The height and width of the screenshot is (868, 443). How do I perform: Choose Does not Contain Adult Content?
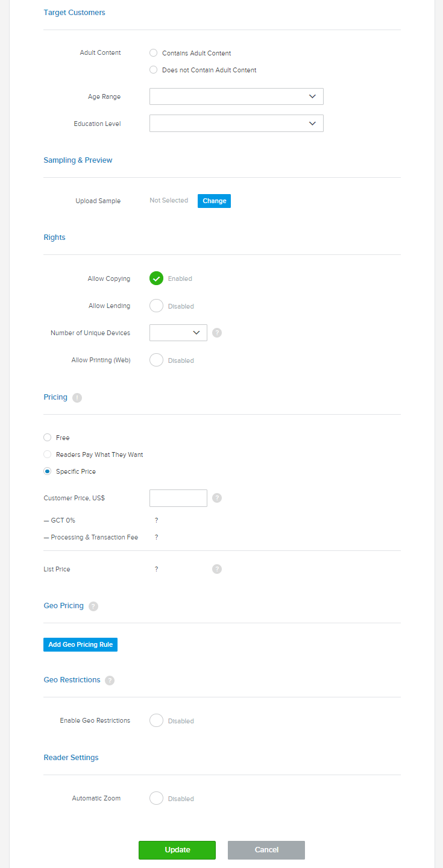tap(154, 70)
